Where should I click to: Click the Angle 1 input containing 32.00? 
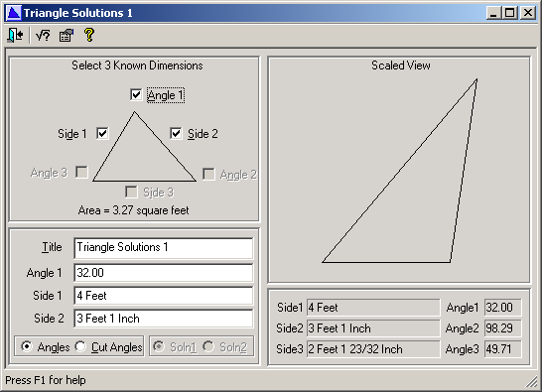(x=164, y=273)
